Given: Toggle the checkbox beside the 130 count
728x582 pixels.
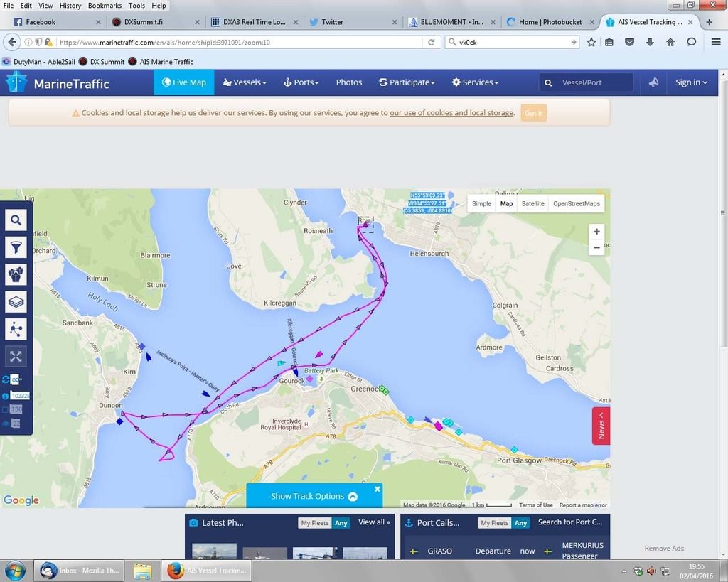Looking at the screenshot, I should coord(5,409).
